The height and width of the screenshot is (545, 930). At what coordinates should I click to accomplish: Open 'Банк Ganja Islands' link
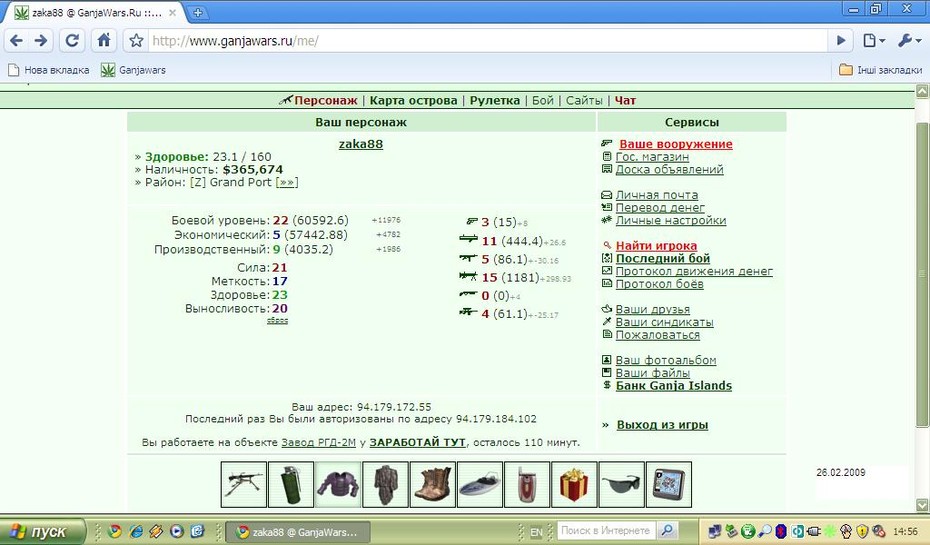click(674, 385)
